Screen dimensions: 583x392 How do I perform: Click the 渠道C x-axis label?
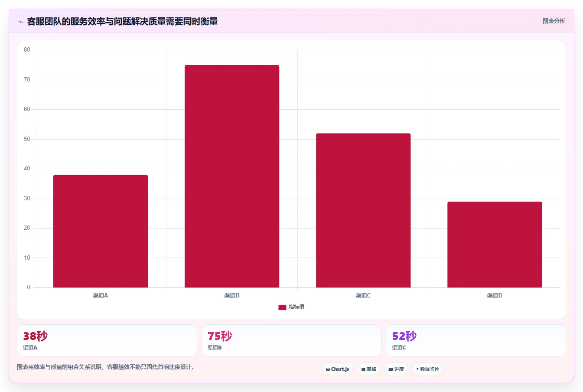point(363,295)
